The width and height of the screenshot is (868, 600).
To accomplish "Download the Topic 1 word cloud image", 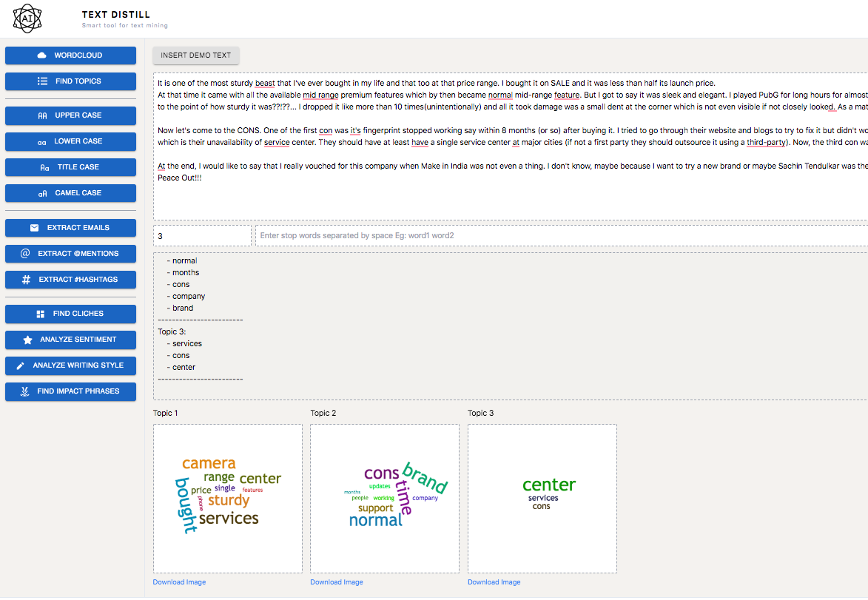I will (x=179, y=582).
